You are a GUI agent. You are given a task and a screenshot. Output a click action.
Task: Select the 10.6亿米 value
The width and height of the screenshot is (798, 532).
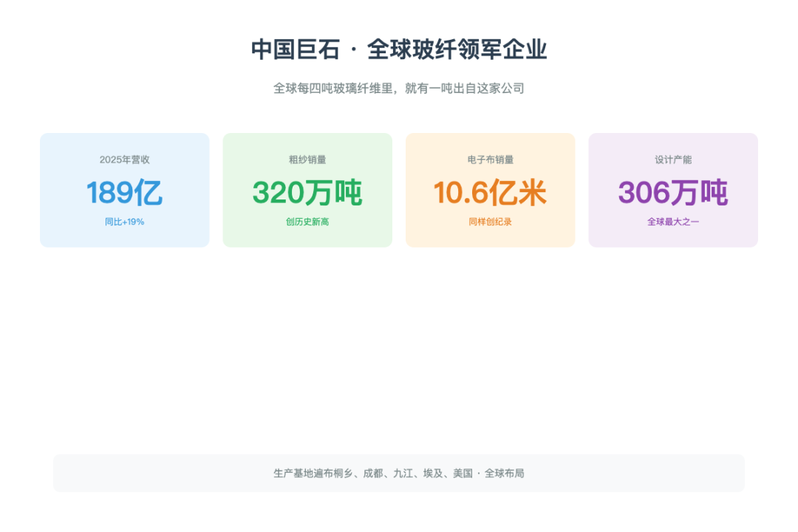pos(491,192)
